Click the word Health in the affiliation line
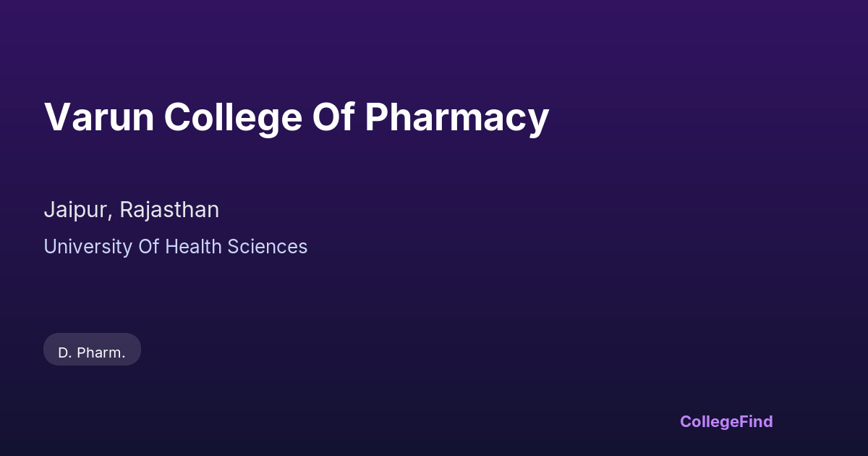This screenshot has height=456, width=868. (194, 247)
